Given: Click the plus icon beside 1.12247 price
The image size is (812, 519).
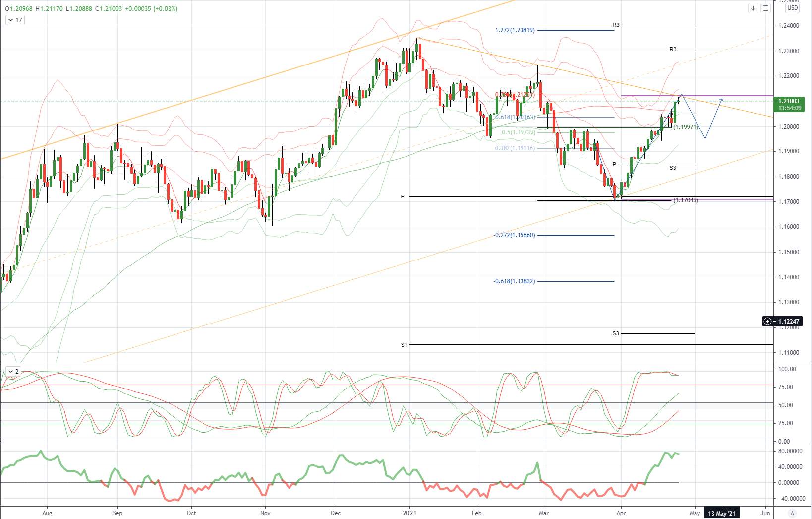Looking at the screenshot, I should pos(767,321).
